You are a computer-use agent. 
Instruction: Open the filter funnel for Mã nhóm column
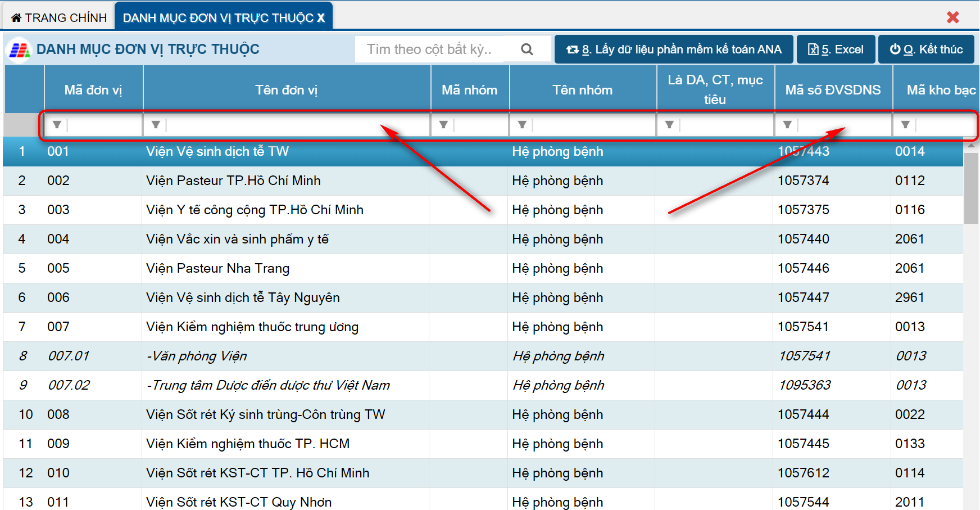[443, 125]
